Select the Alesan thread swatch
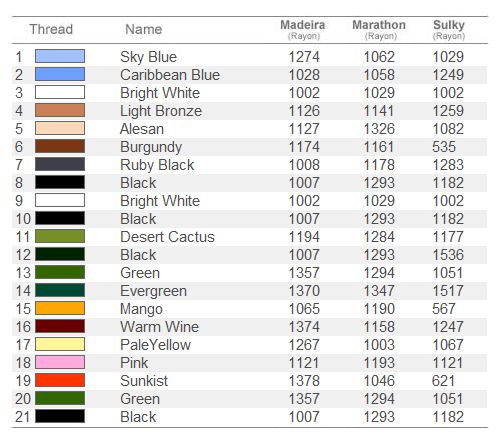The image size is (500, 438). (60, 128)
